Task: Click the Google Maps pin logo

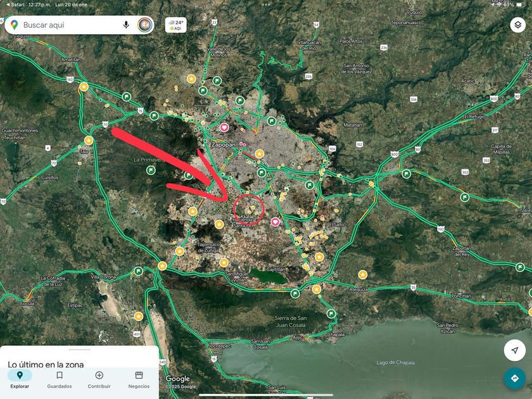Action: pos(14,25)
